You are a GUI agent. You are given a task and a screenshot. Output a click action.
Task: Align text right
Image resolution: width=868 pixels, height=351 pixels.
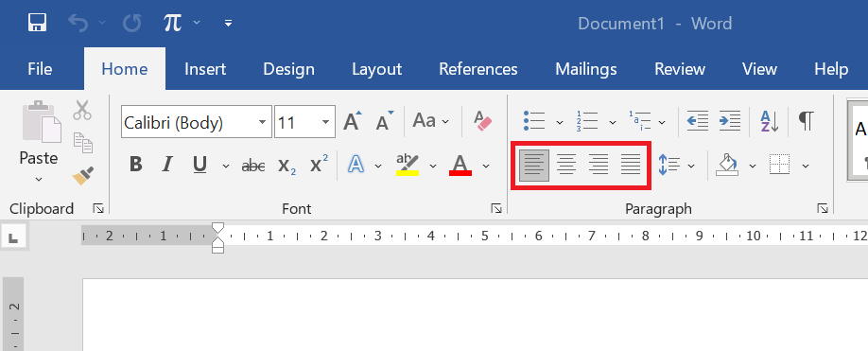point(599,165)
